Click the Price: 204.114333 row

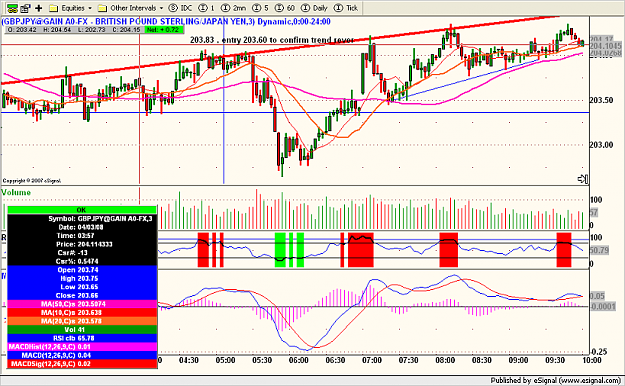pos(82,244)
